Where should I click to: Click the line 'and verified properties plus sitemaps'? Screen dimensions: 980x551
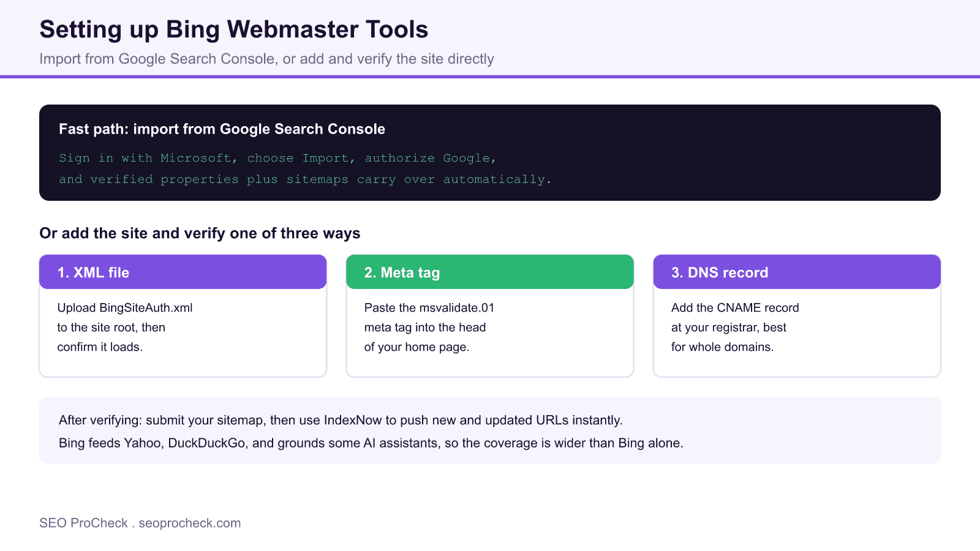[305, 179]
